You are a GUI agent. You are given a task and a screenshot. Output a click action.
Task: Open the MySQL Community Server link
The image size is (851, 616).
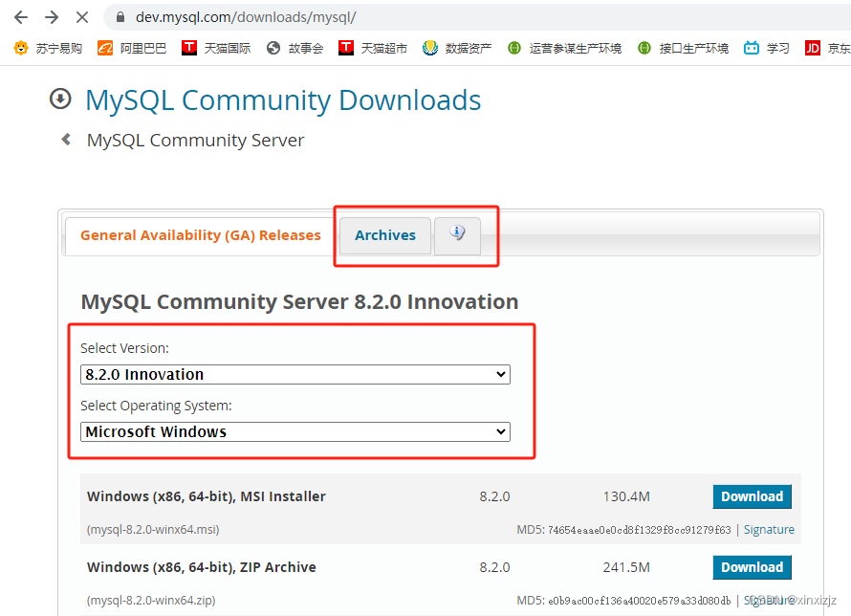point(195,140)
